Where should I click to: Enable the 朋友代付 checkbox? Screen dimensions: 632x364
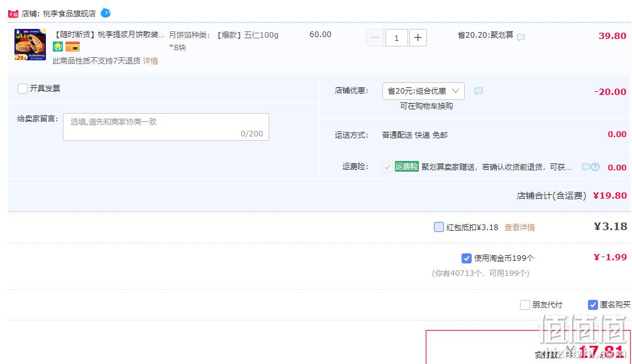click(x=525, y=305)
